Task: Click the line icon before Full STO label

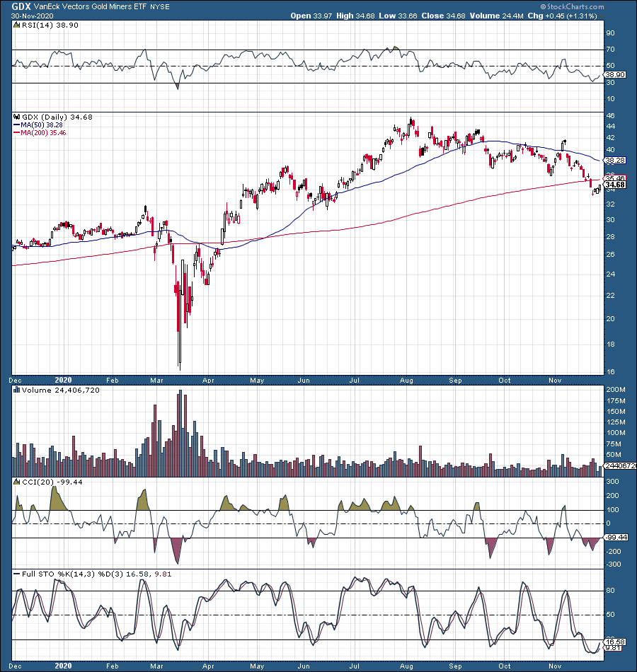Action: point(17,574)
